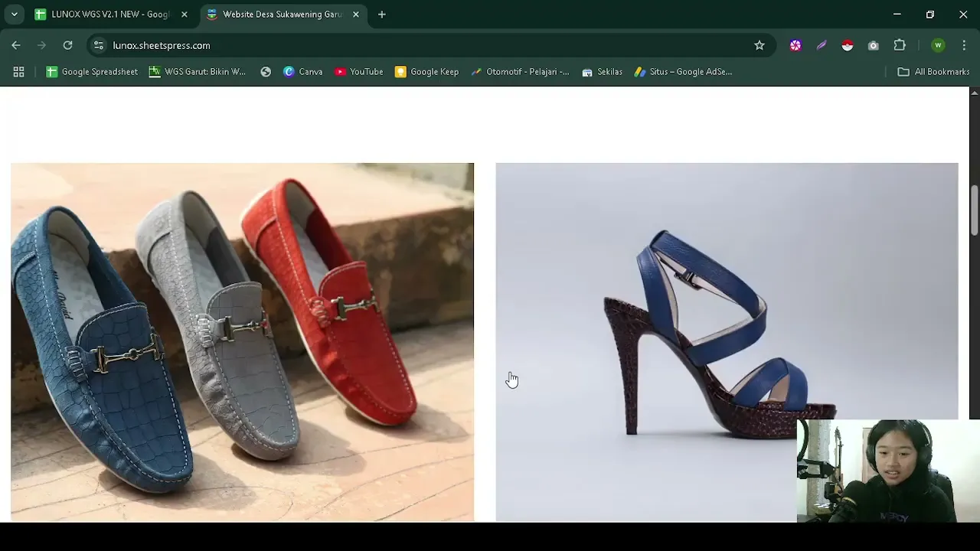Open the red pokeball extension icon
This screenshot has height=551, width=980.
click(x=847, y=45)
